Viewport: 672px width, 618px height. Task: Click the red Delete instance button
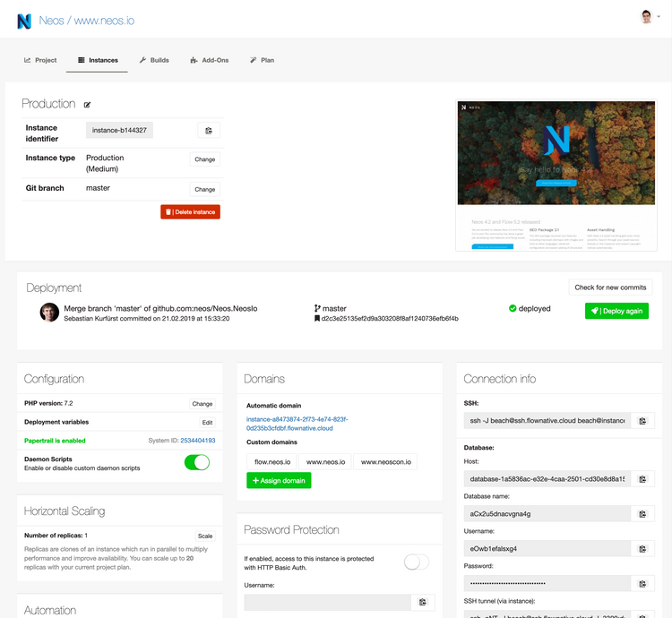(190, 212)
